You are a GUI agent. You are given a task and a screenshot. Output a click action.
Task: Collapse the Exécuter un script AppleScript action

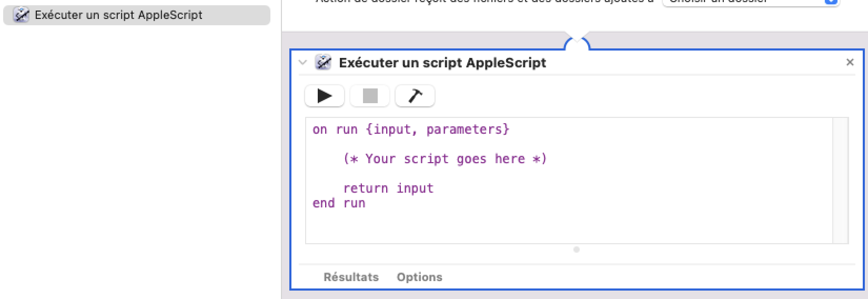[302, 63]
